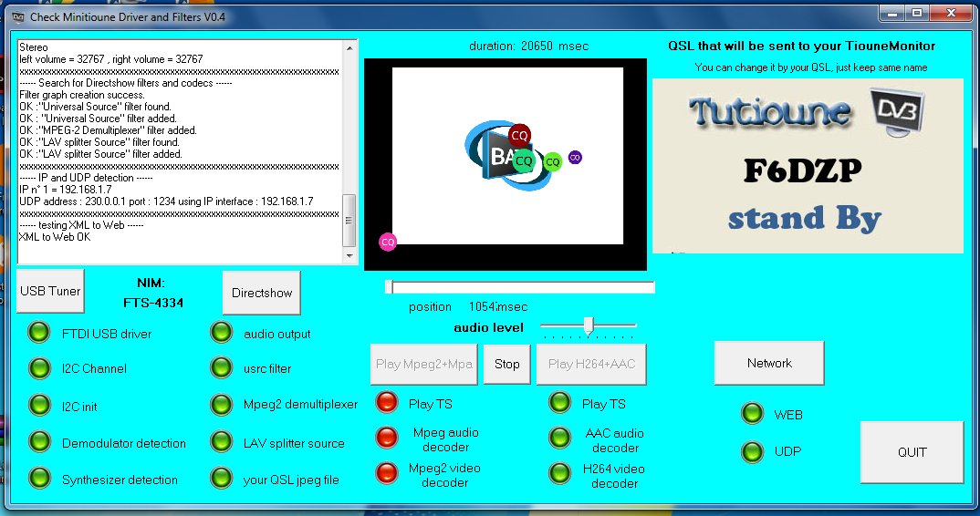The height and width of the screenshot is (516, 980).
Task: Click the position 1054 msec readout
Action: (x=468, y=306)
